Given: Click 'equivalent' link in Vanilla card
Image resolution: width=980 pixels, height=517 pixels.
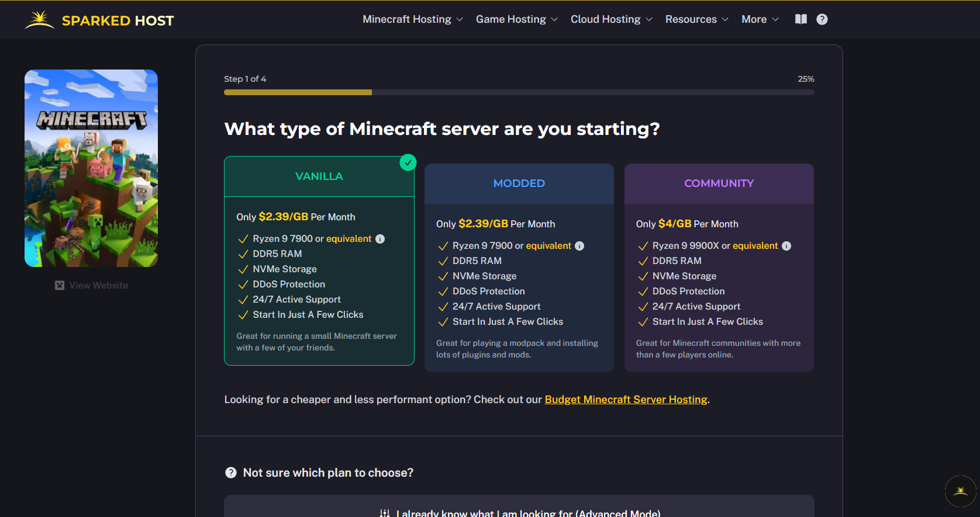Looking at the screenshot, I should (x=348, y=239).
